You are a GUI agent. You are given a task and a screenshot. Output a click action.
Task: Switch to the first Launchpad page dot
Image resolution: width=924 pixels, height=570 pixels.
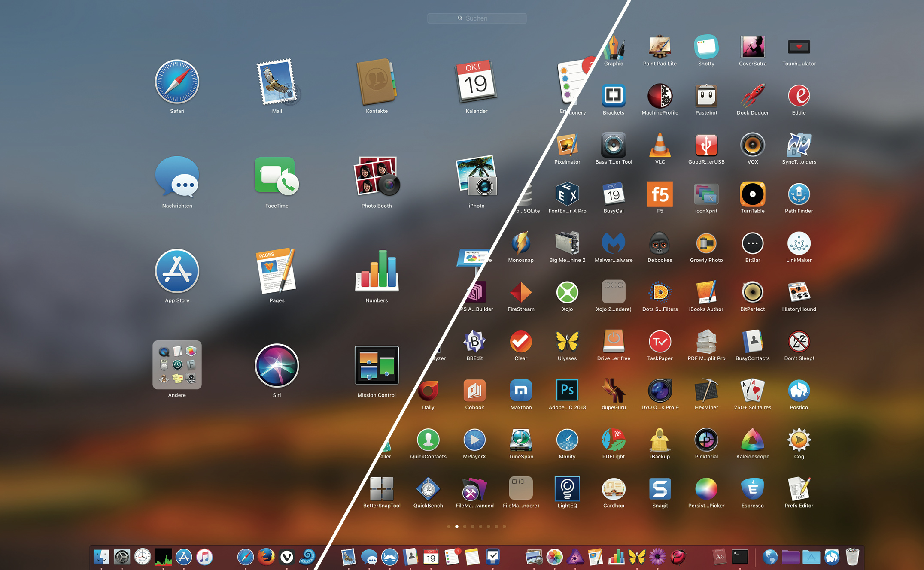click(449, 526)
